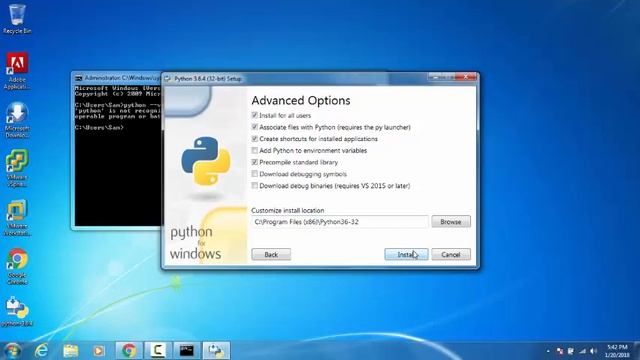Enable Download debugging symbols checkbox
640x360 pixels.
[255, 174]
